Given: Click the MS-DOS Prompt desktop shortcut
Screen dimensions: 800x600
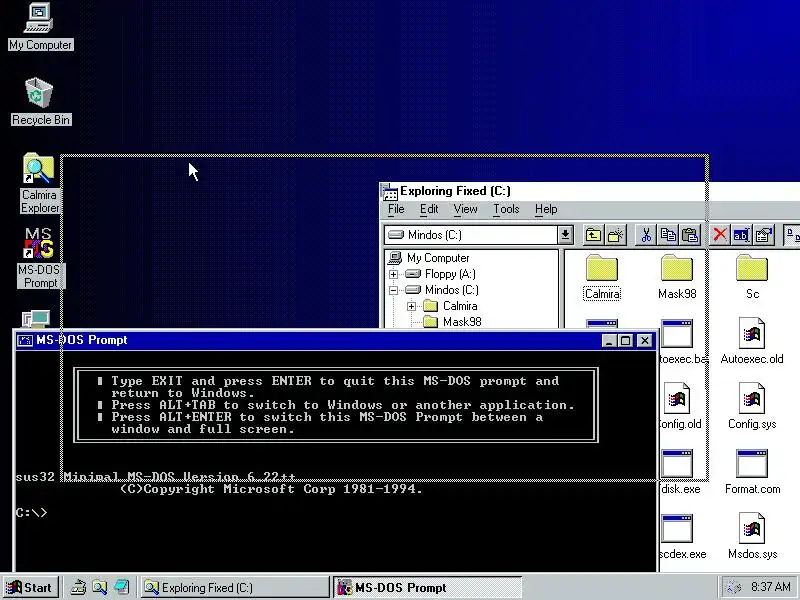Looking at the screenshot, I should [40, 258].
